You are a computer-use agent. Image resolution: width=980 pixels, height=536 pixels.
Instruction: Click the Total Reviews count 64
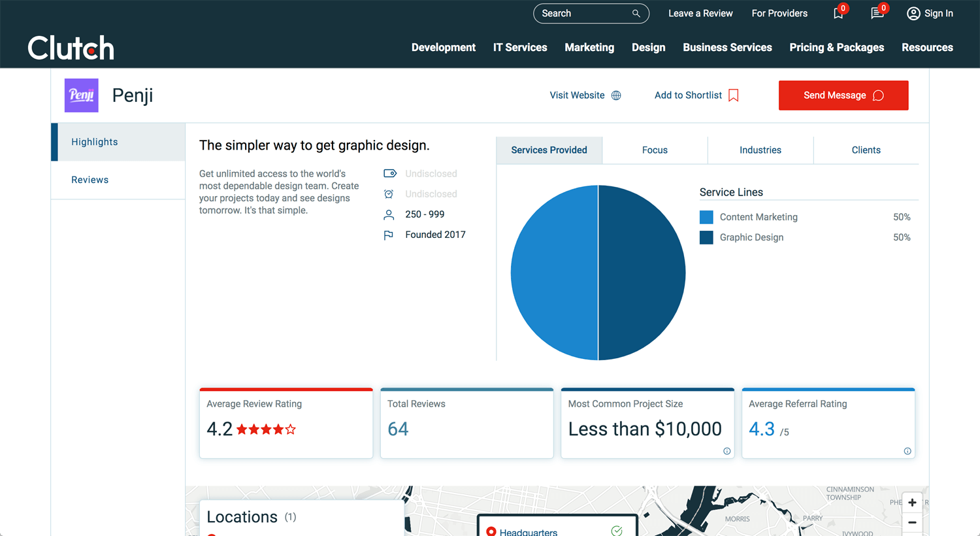(x=398, y=429)
